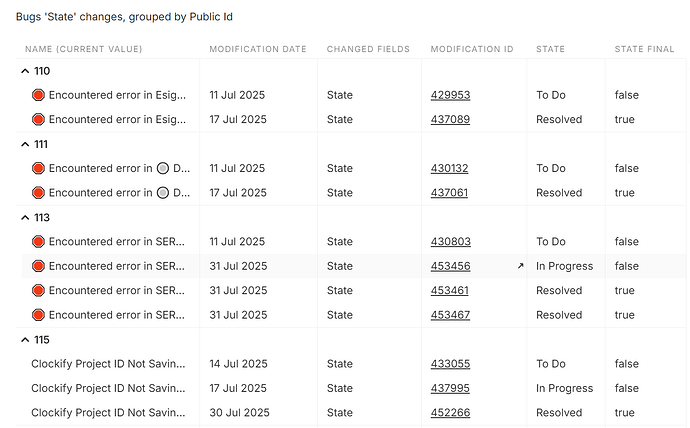Click open arrow icon beside 453456
This screenshot has width=690, height=428.
click(x=520, y=266)
